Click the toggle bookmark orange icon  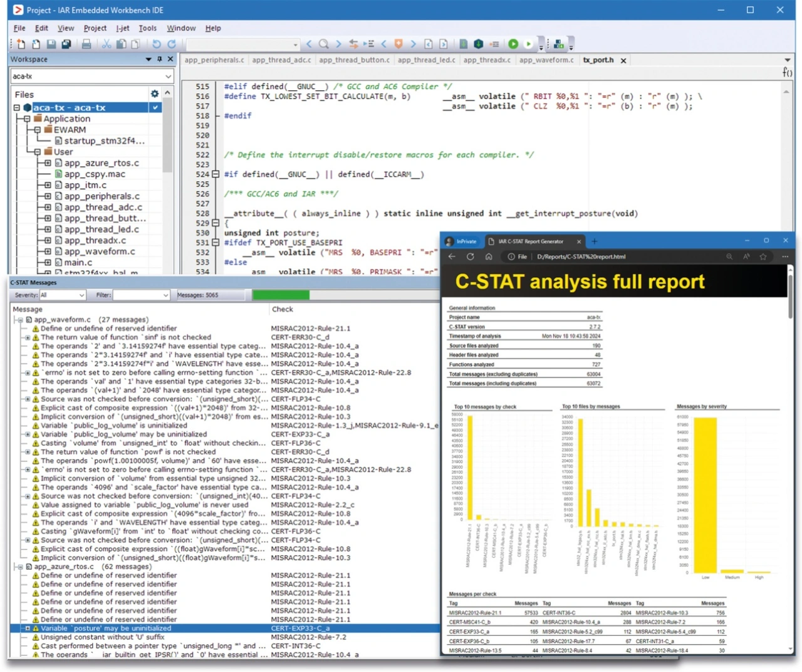tap(398, 44)
